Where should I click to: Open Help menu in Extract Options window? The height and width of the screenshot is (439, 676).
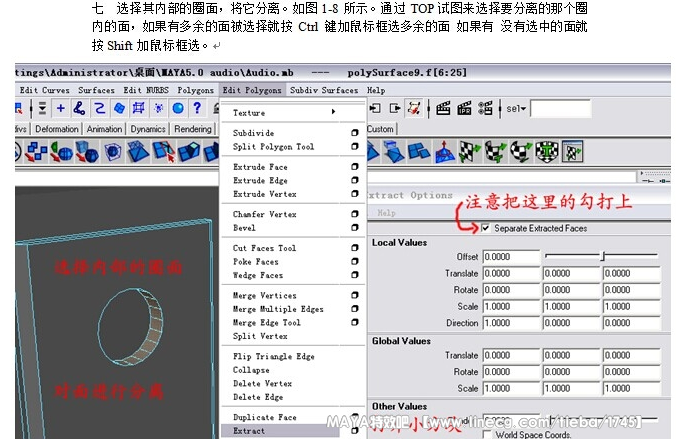[x=386, y=213]
